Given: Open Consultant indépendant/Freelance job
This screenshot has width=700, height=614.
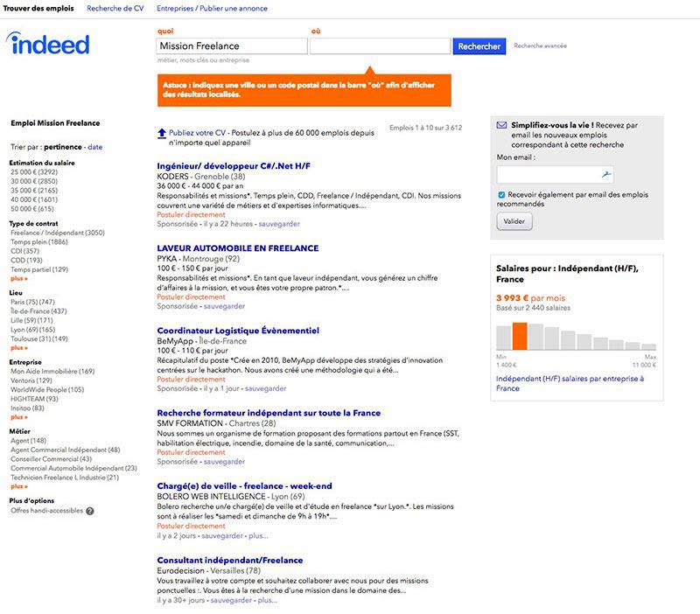Looking at the screenshot, I should click(230, 560).
